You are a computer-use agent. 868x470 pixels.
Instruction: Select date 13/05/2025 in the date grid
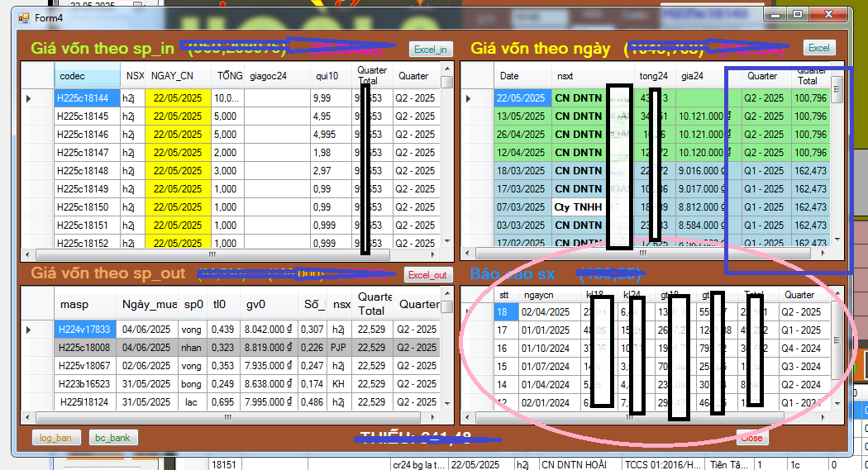click(522, 116)
